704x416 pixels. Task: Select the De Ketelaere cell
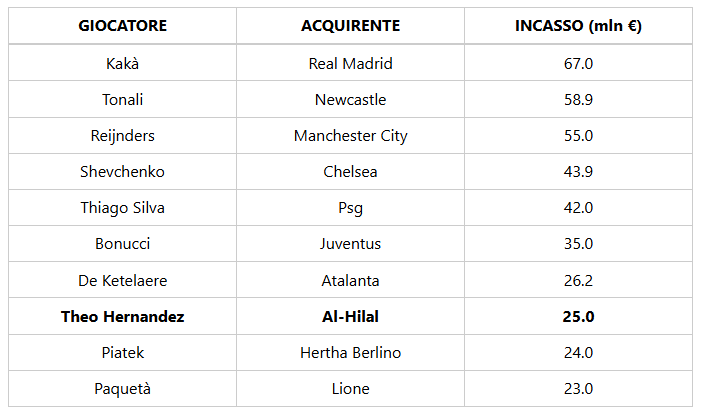(123, 281)
